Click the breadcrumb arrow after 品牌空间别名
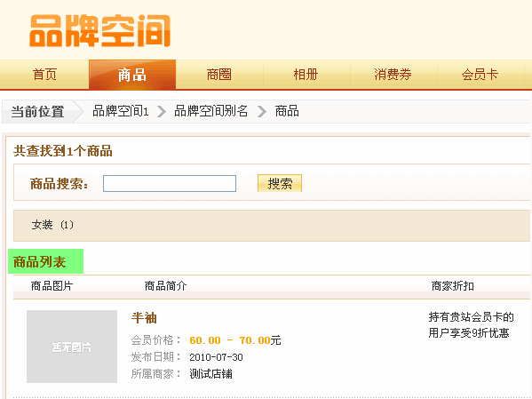The image size is (532, 399). [x=262, y=111]
